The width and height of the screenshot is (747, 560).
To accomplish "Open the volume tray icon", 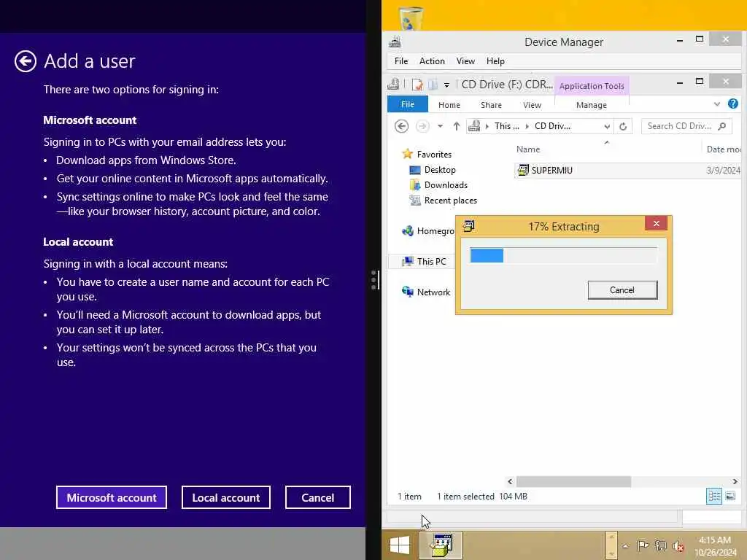I will (x=678, y=546).
